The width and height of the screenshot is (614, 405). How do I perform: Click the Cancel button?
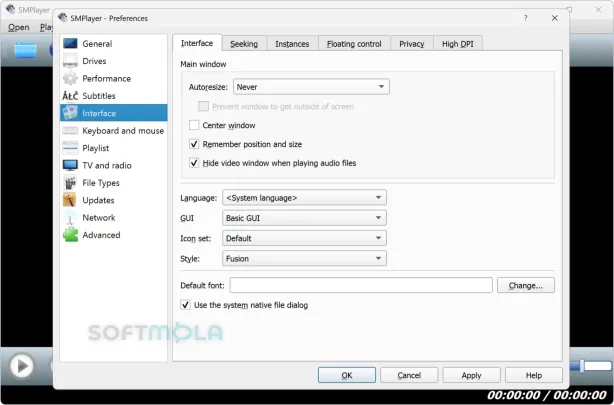tap(409, 375)
